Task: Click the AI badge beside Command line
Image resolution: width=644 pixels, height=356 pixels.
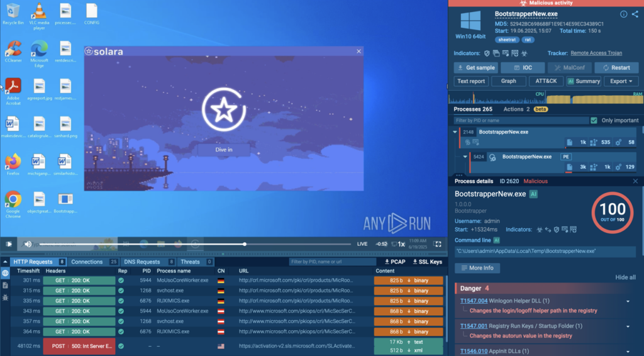Action: pyautogui.click(x=496, y=240)
